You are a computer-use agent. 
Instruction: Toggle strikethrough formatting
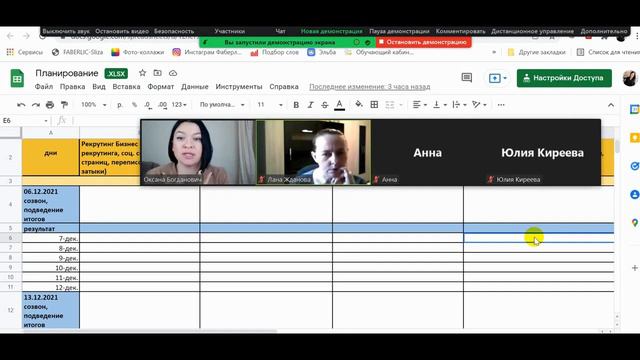point(324,105)
